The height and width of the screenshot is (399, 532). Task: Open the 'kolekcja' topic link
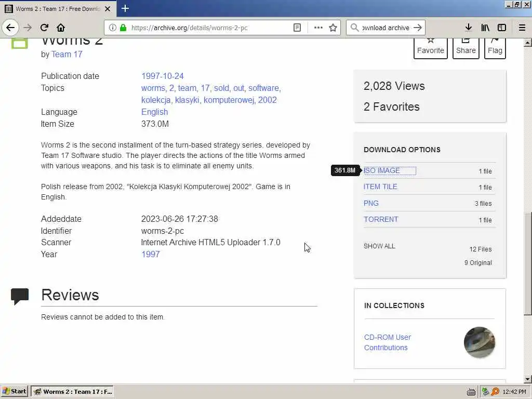pyautogui.click(x=156, y=100)
